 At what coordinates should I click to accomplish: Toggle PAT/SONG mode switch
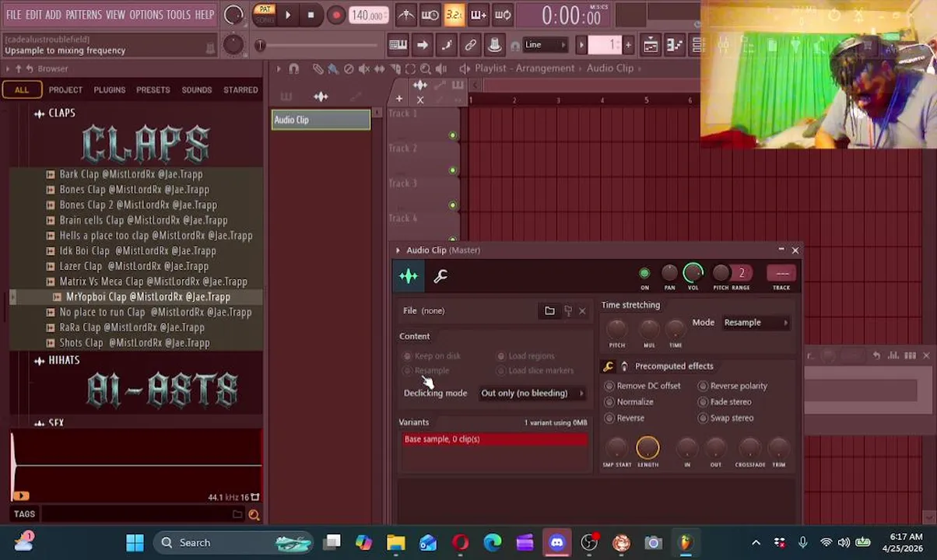tap(265, 15)
